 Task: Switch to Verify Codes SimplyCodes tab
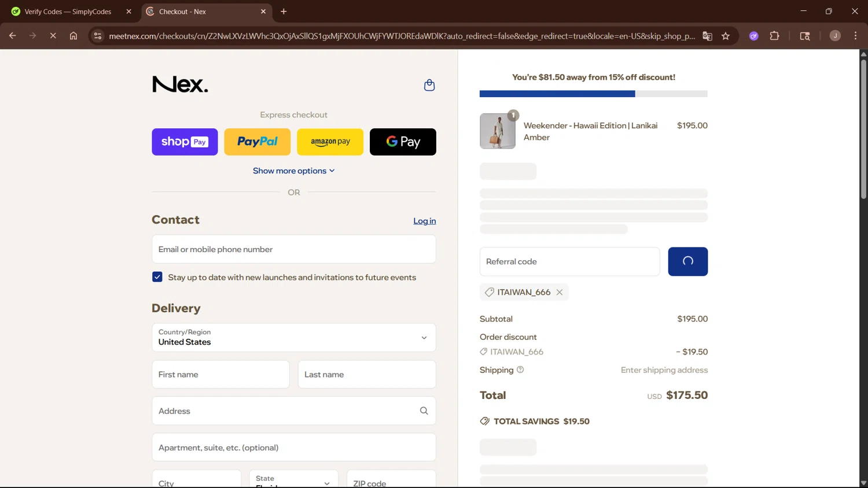[x=68, y=12]
